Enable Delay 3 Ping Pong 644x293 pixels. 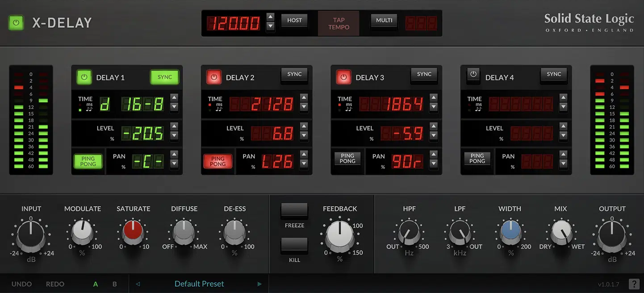click(347, 159)
